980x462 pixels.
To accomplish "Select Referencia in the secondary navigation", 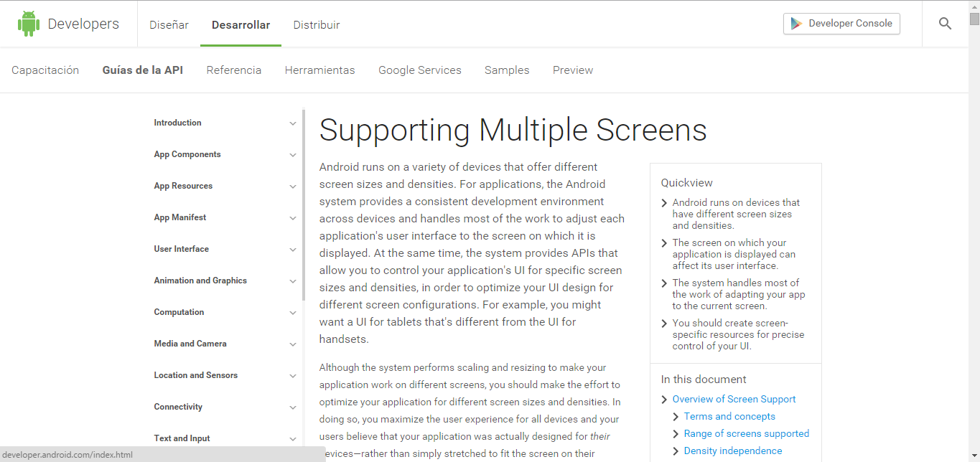I will click(233, 70).
